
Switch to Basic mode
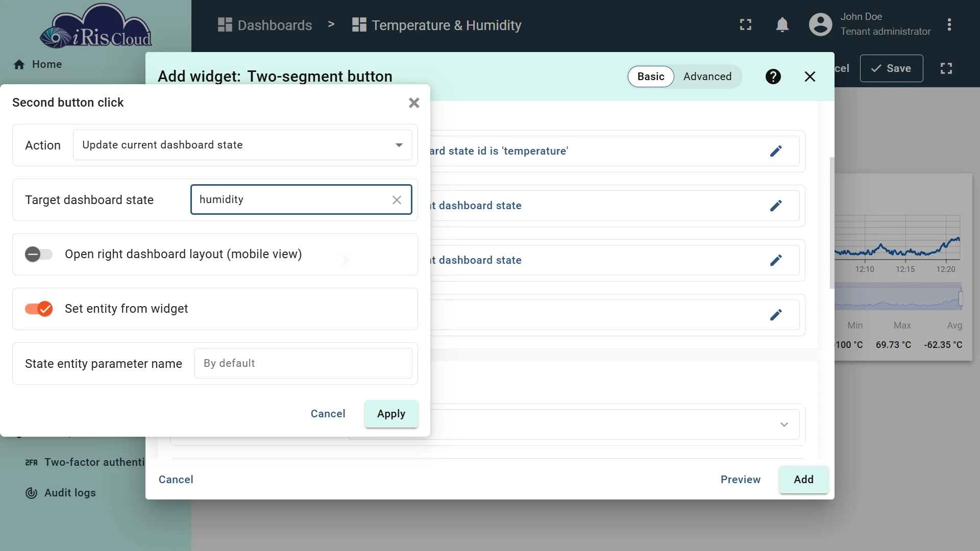point(651,77)
